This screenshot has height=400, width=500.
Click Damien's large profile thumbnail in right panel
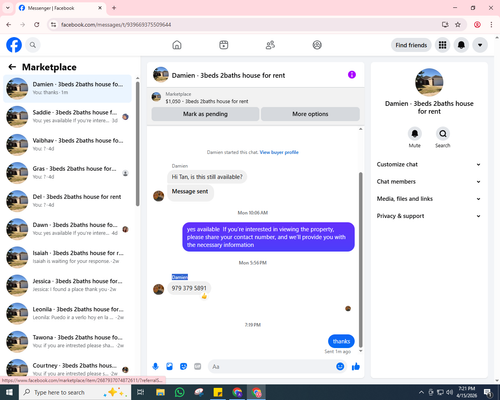(x=429, y=82)
